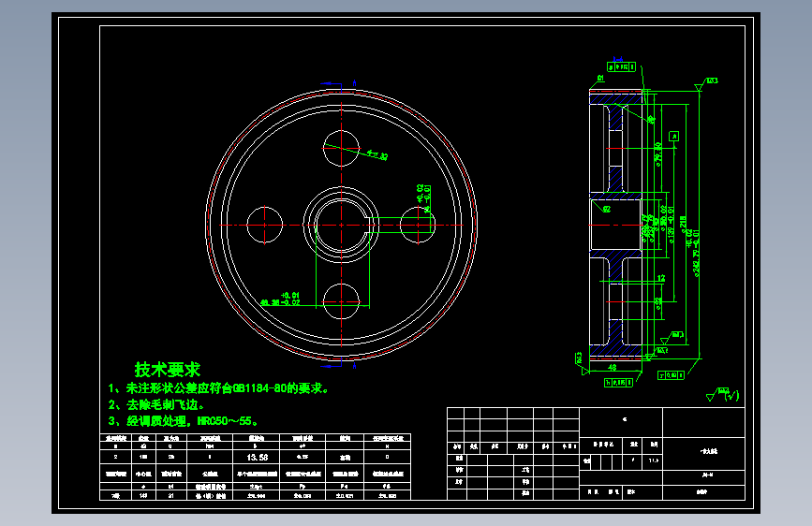Select tolerance frame below the 48 dimension
812x526 pixels.
(x=618, y=383)
